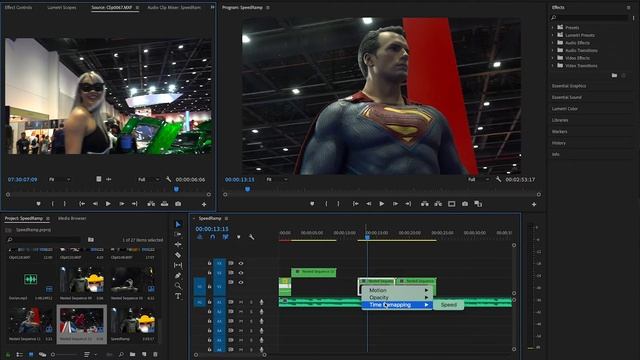Open Source monitor zoom Fit dropdown
The width and height of the screenshot is (640, 360).
[60, 179]
